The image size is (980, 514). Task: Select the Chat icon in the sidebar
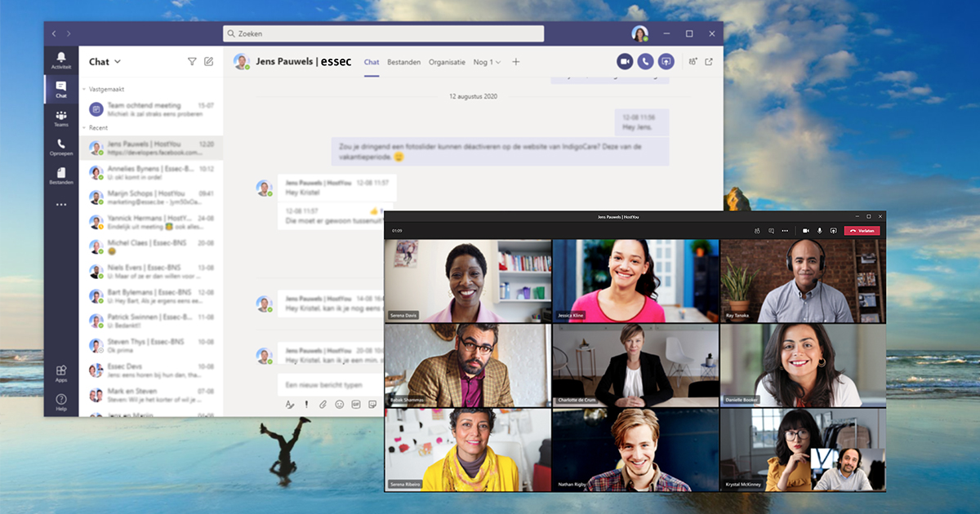(61, 89)
